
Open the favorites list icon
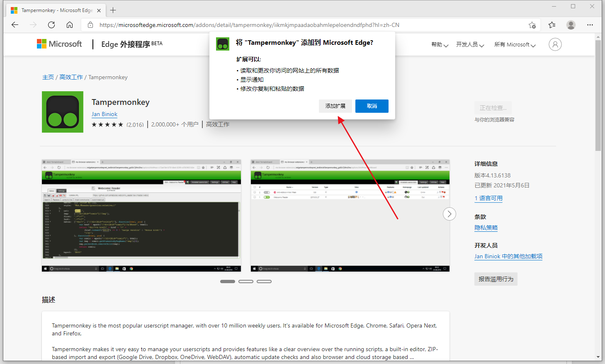pos(552,25)
